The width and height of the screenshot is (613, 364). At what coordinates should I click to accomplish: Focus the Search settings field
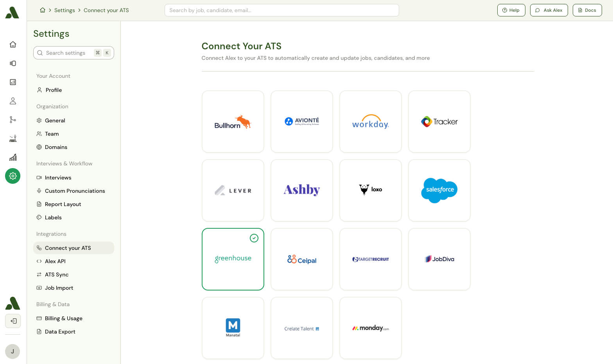(x=73, y=53)
